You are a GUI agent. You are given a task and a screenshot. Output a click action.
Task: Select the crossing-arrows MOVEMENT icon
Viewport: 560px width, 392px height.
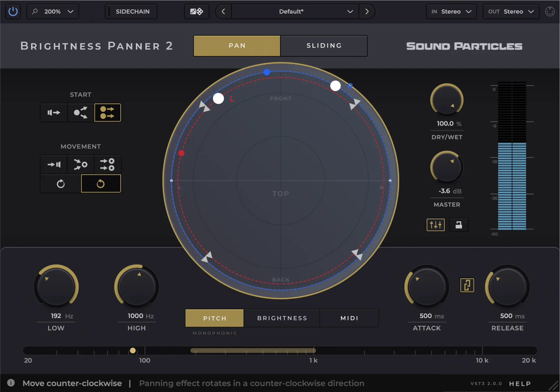81,164
